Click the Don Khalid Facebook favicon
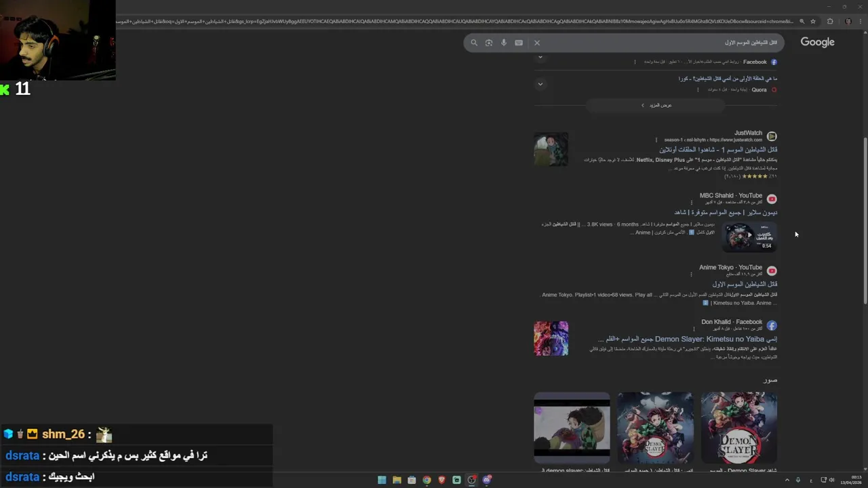Image resolution: width=868 pixels, height=488 pixels. [772, 325]
